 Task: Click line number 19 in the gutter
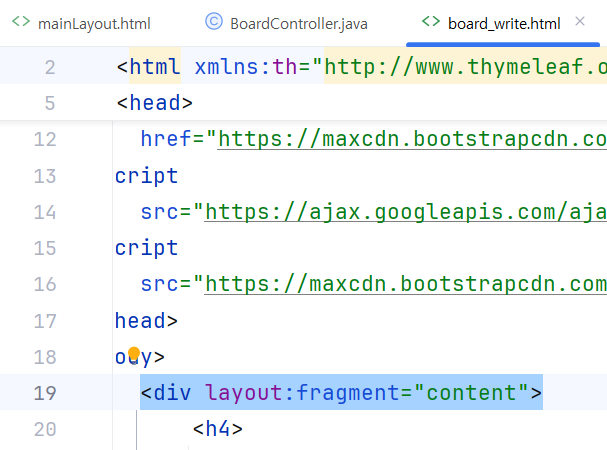[45, 393]
